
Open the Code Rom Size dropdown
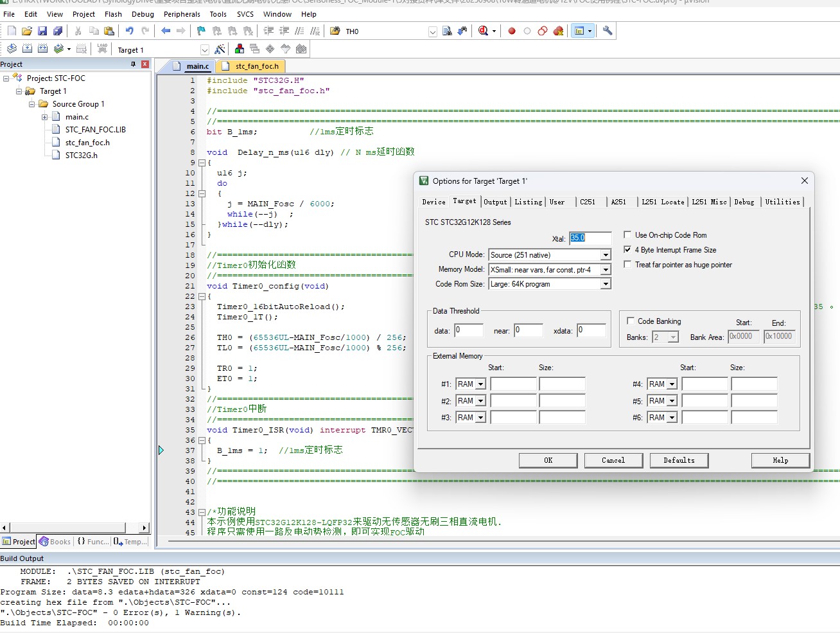tap(605, 284)
